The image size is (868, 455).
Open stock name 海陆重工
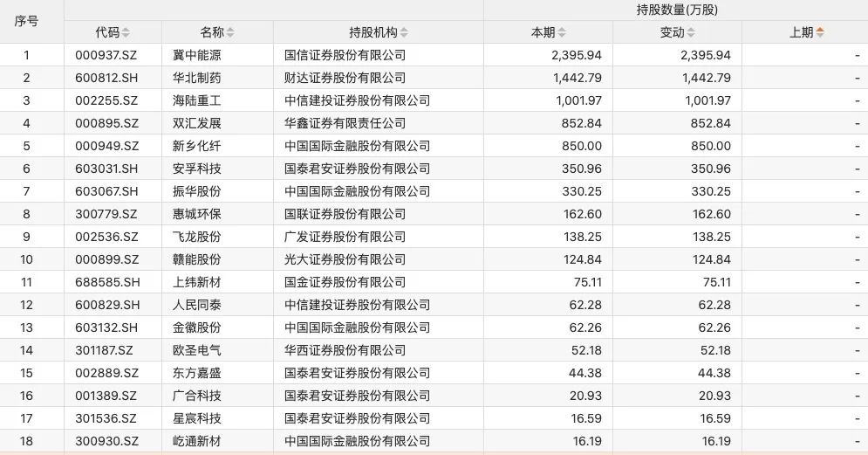pyautogui.click(x=196, y=100)
